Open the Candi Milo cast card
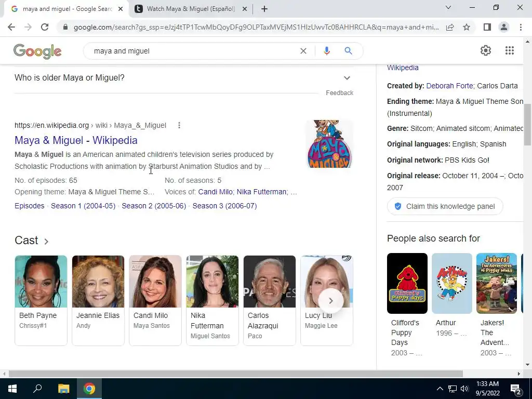The height and width of the screenshot is (399, 532). pos(155,300)
